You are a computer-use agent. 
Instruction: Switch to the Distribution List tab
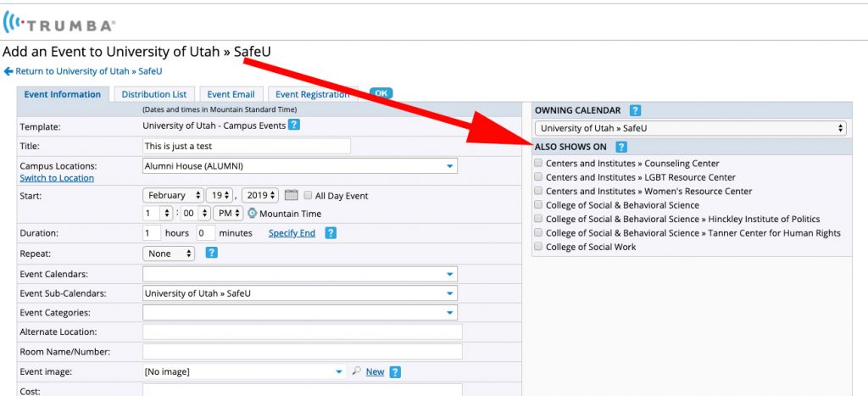[x=154, y=94]
